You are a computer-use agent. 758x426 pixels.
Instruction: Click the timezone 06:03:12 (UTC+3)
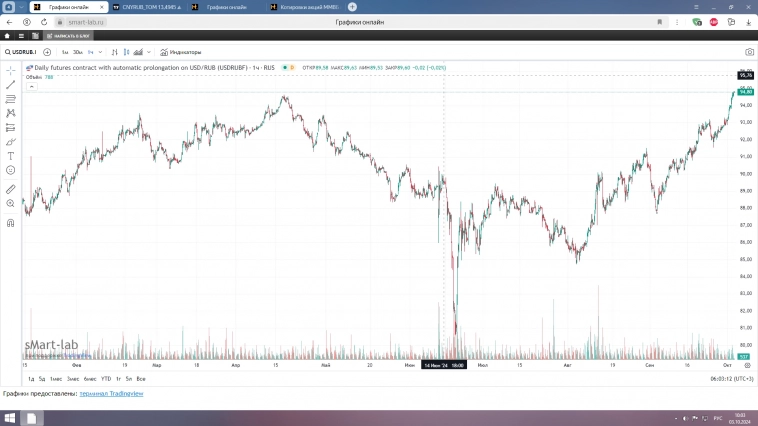click(x=731, y=379)
